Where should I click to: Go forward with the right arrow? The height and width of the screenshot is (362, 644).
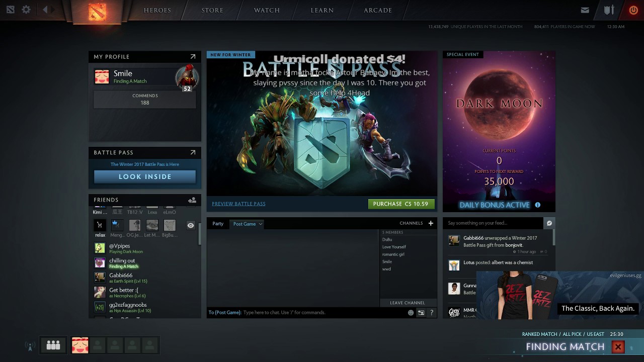pyautogui.click(x=53, y=10)
